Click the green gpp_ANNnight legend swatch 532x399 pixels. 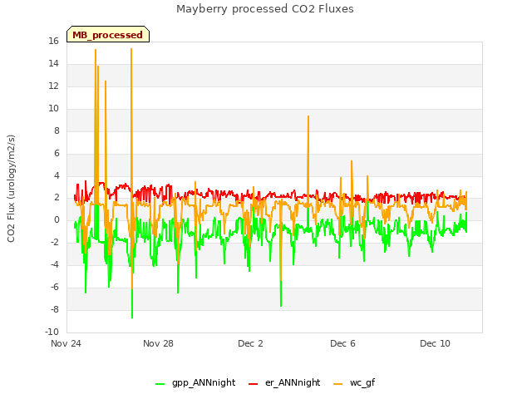(160, 384)
